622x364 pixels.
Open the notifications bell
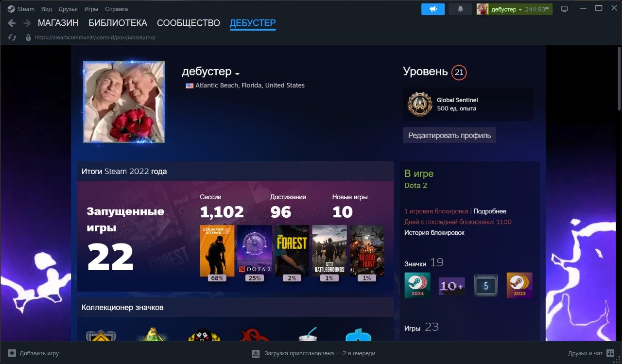[x=460, y=9]
